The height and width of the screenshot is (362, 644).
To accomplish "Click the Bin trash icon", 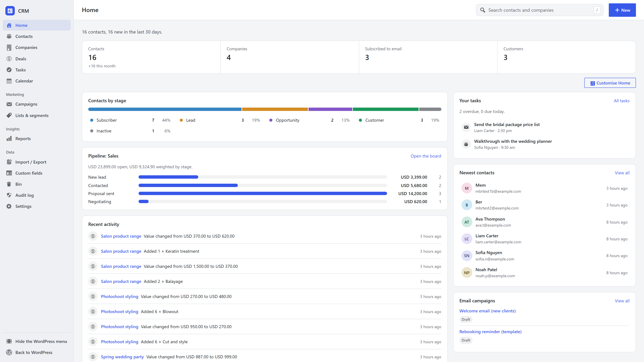I will pyautogui.click(x=9, y=184).
